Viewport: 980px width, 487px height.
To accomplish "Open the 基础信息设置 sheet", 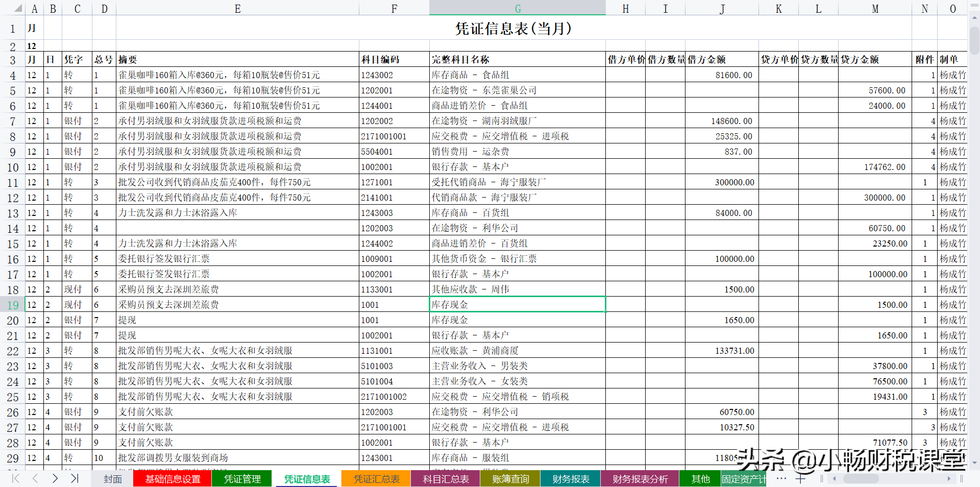I will (x=172, y=479).
